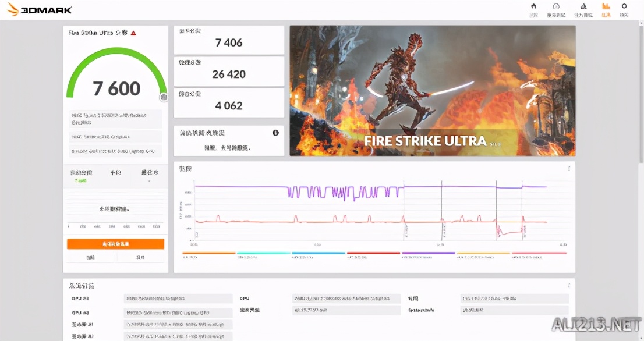Screen dimensions: 644x341
Task: Toggle the orange legend series under the chart
Action: (208, 255)
